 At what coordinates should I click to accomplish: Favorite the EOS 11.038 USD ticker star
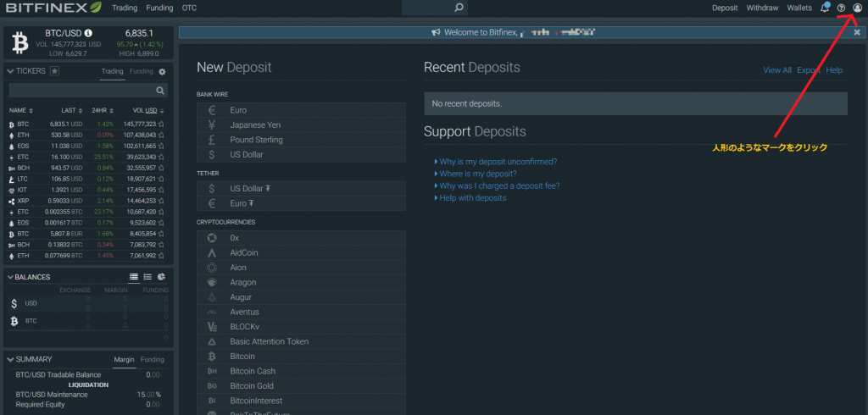click(161, 146)
